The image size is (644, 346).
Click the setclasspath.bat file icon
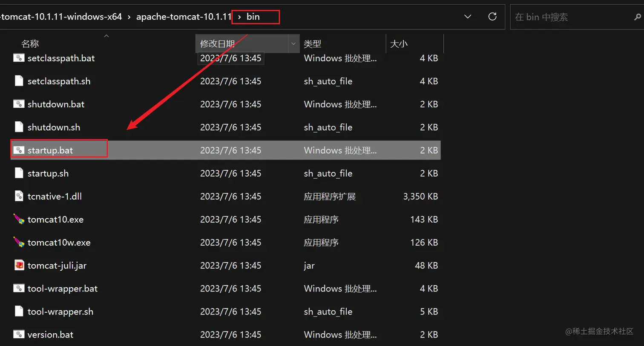click(19, 58)
